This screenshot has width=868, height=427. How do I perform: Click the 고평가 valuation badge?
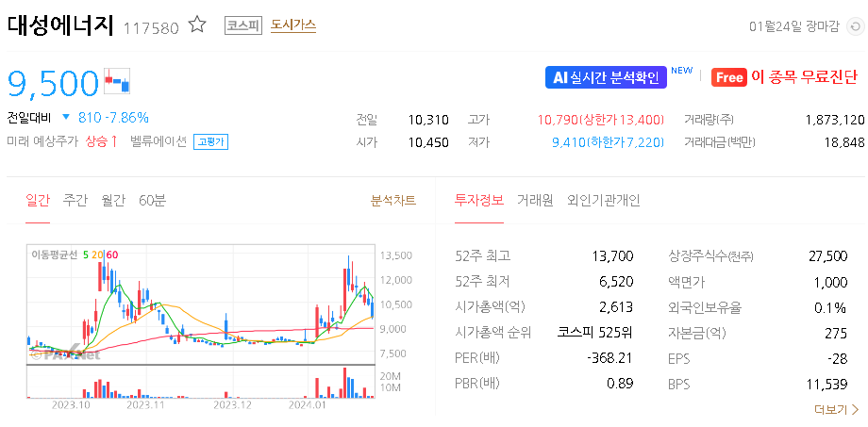click(210, 142)
